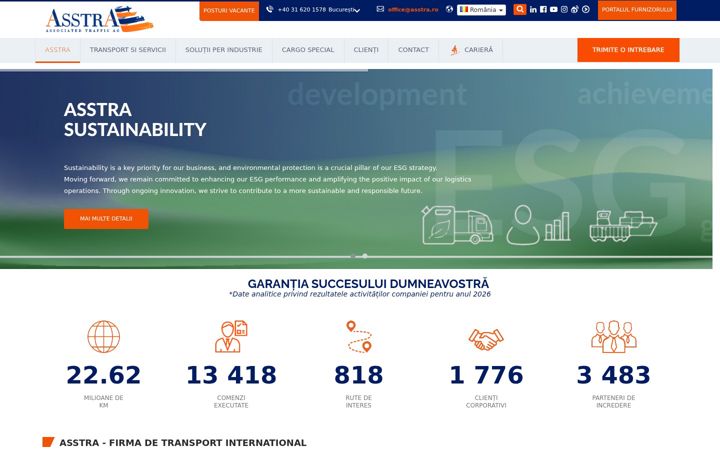Open the Carieră menu item
This screenshot has height=450, width=720.
pyautogui.click(x=471, y=50)
